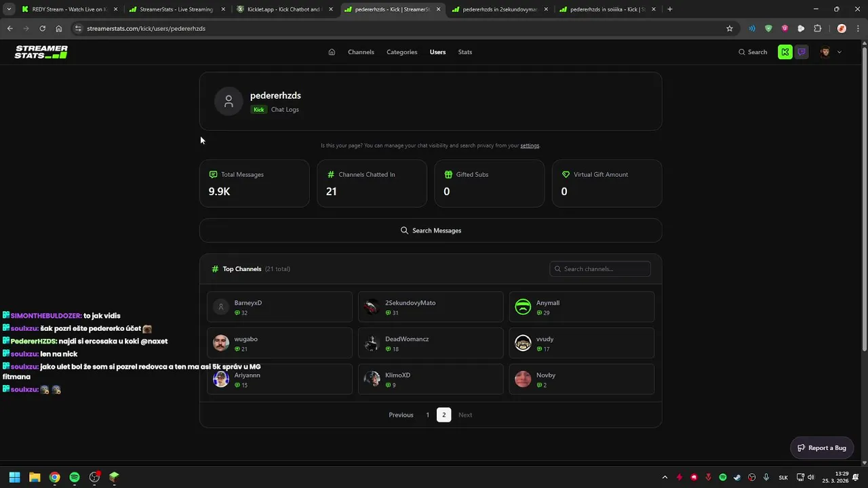Viewport: 868px width, 488px height.
Task: Click SLK keyboard language indicator
Action: (783, 477)
